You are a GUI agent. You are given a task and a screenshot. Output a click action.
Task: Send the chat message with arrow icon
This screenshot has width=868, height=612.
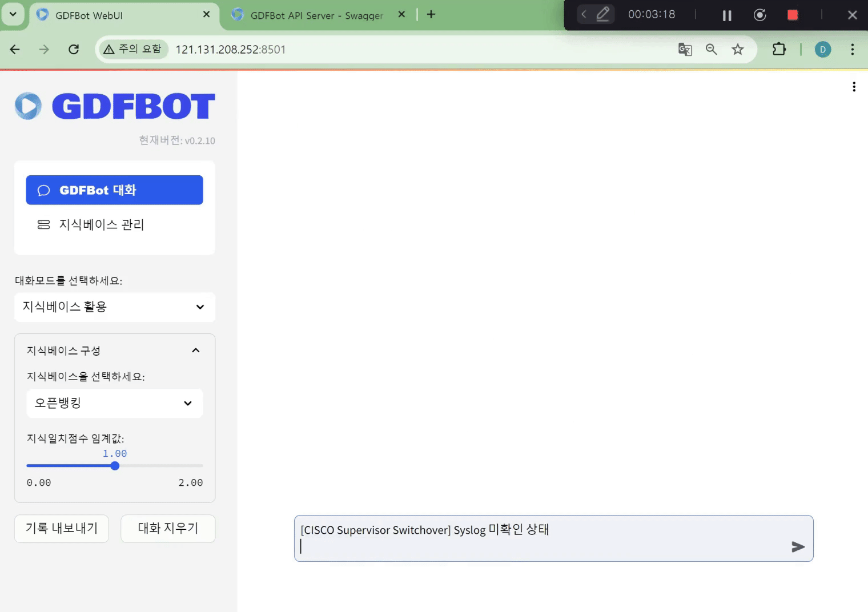(x=798, y=547)
